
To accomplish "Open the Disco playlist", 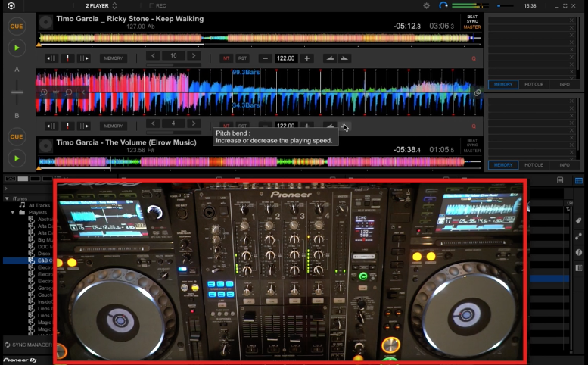I will tap(44, 254).
